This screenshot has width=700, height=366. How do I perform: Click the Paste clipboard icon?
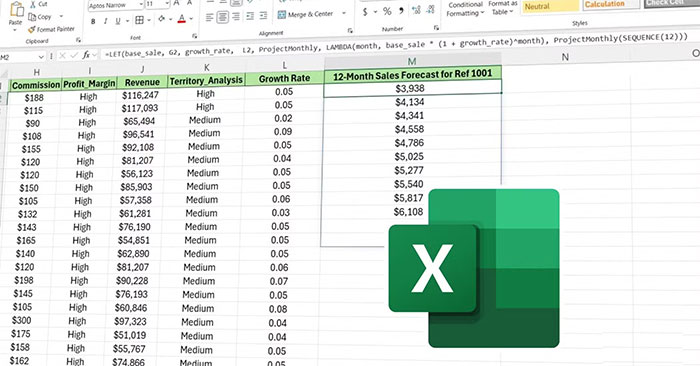point(16,10)
